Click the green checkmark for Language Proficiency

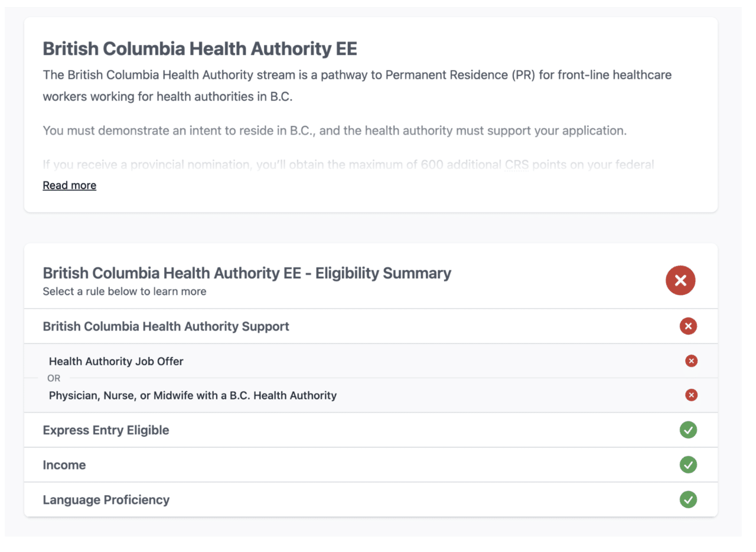688,500
